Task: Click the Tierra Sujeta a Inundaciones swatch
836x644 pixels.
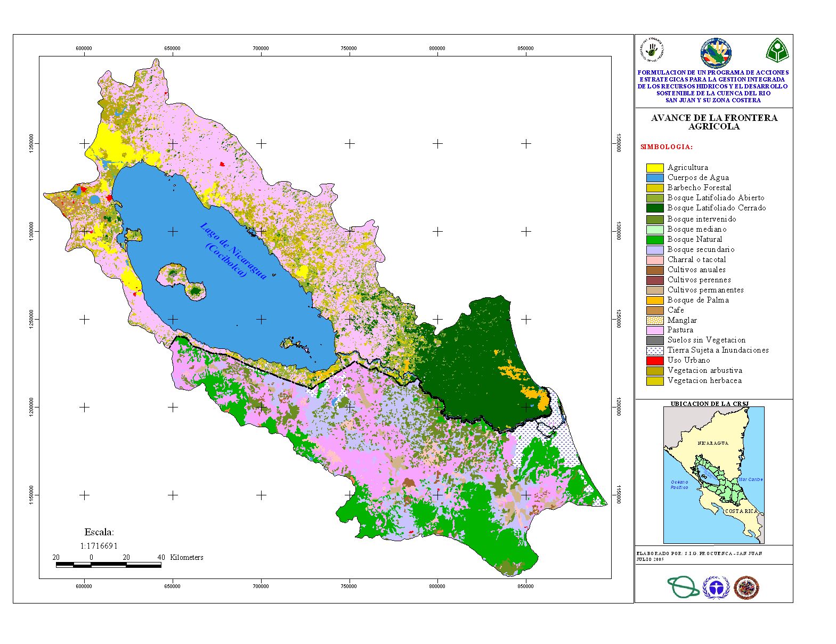Action: click(x=654, y=350)
